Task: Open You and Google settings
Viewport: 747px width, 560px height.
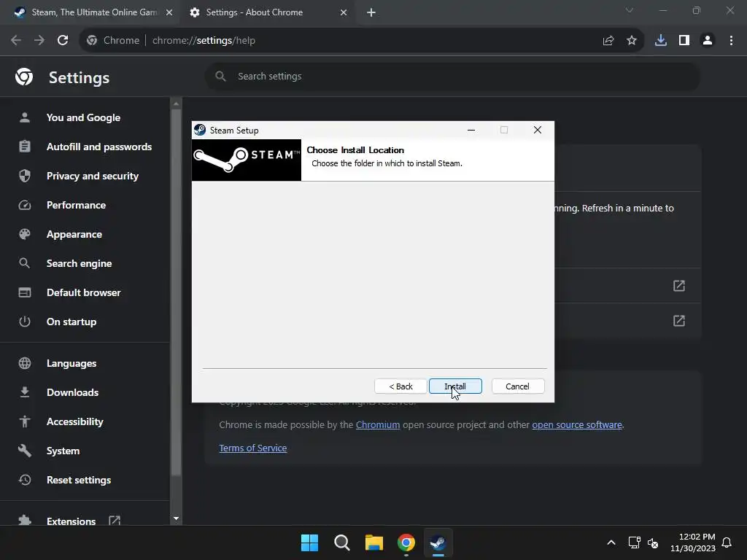Action: pyautogui.click(x=83, y=117)
